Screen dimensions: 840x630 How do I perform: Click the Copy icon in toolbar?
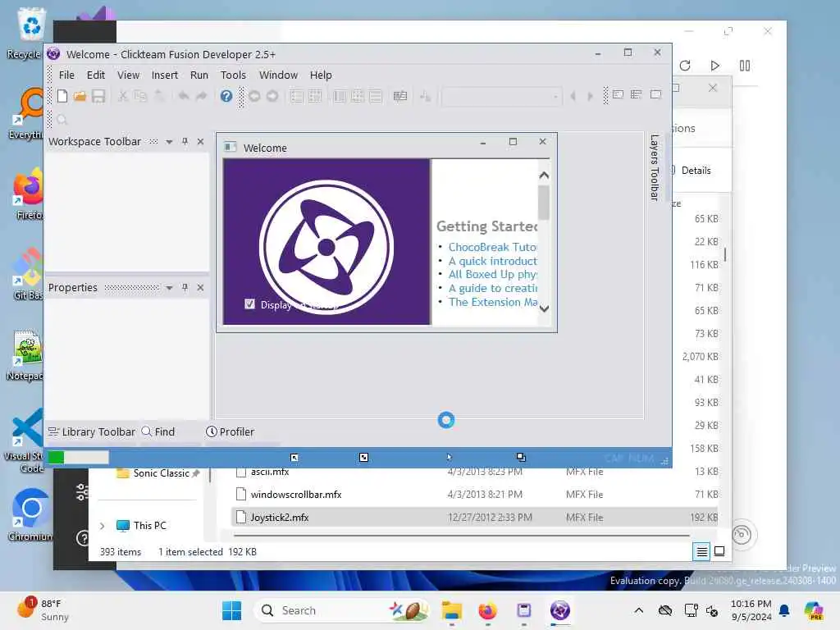coord(140,96)
